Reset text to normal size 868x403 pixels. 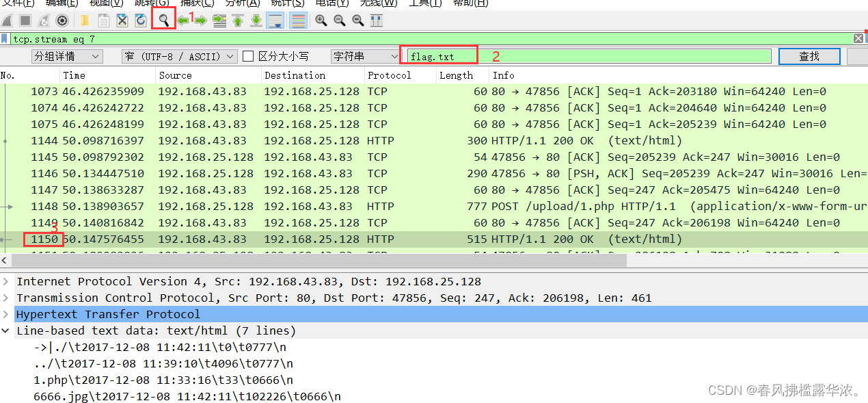[x=357, y=21]
